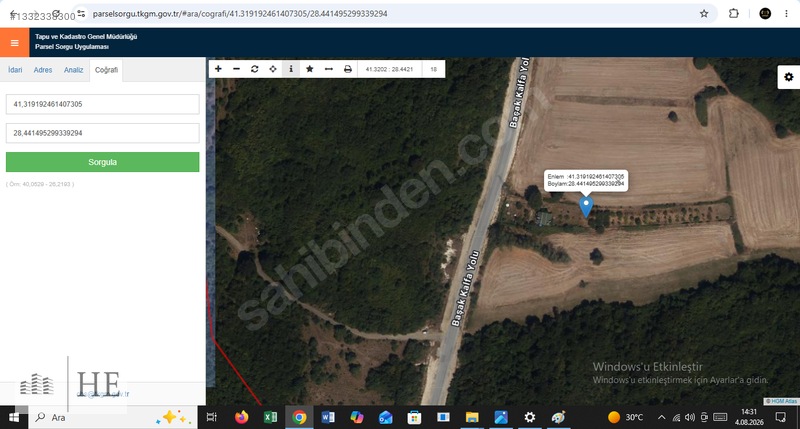The height and width of the screenshot is (429, 800).
Task: Open the Windows Start menu
Action: (14, 417)
